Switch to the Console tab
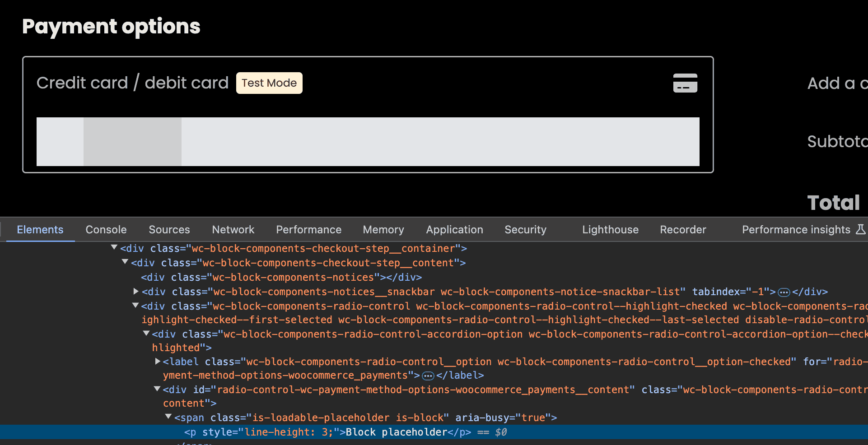 (106, 230)
